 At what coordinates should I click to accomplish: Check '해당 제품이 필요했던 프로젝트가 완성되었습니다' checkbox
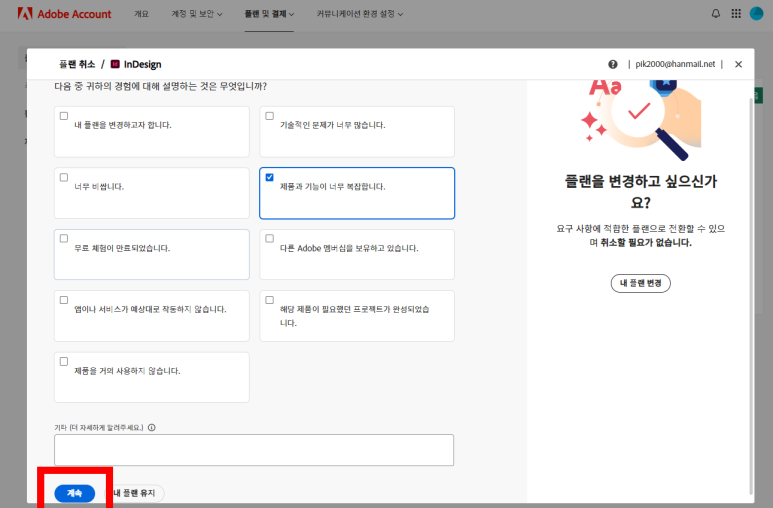click(270, 300)
